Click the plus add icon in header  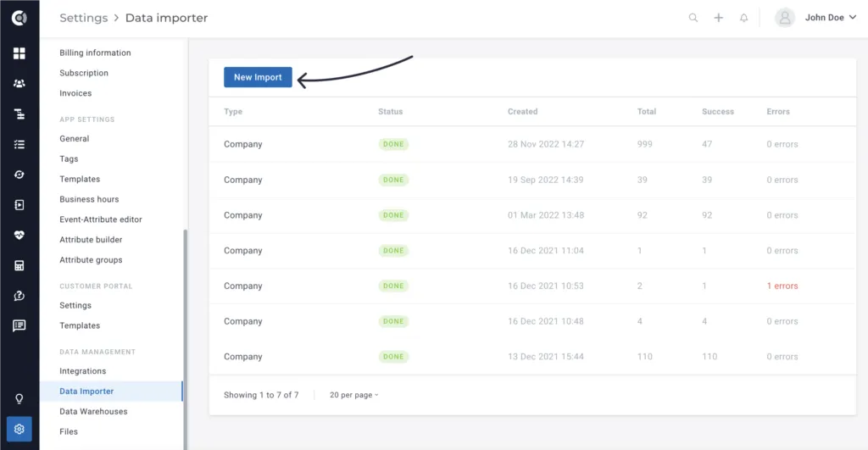click(719, 18)
